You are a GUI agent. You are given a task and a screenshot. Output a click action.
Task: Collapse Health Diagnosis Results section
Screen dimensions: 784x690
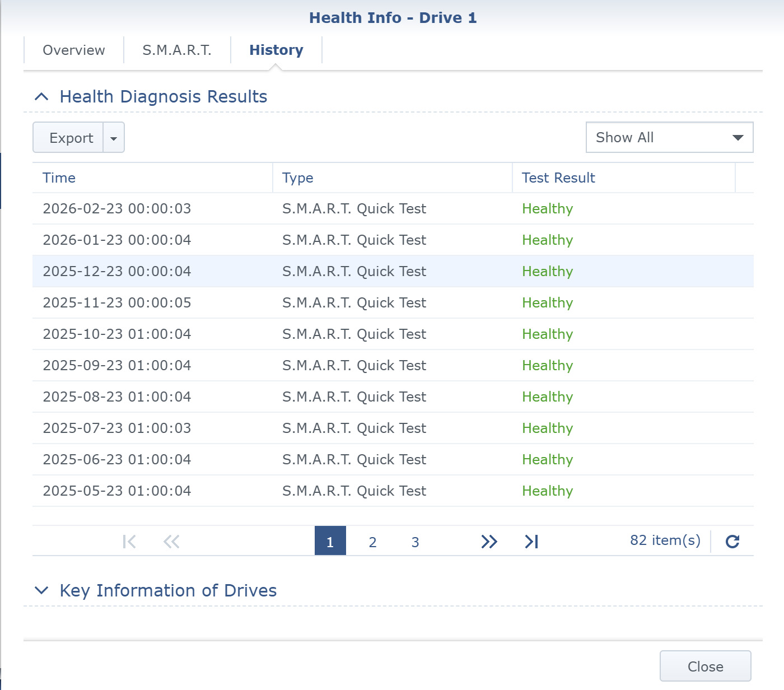pos(41,97)
